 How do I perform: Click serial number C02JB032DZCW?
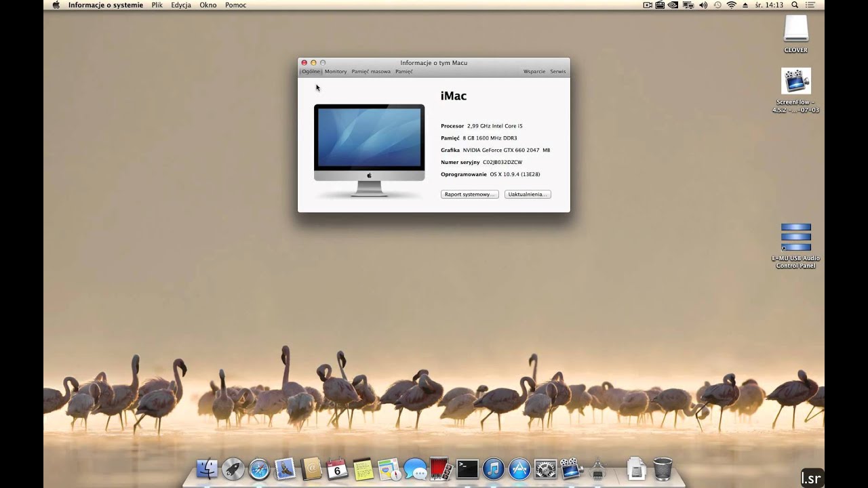click(x=502, y=163)
